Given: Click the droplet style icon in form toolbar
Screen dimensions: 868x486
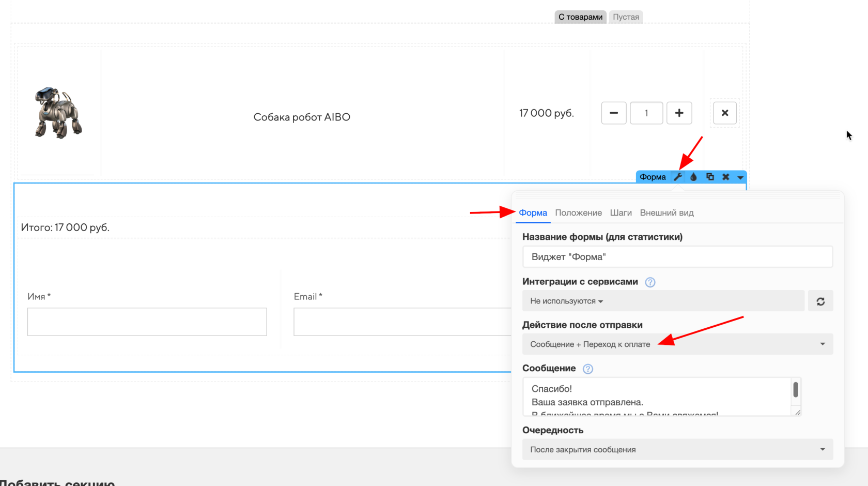Looking at the screenshot, I should [694, 177].
